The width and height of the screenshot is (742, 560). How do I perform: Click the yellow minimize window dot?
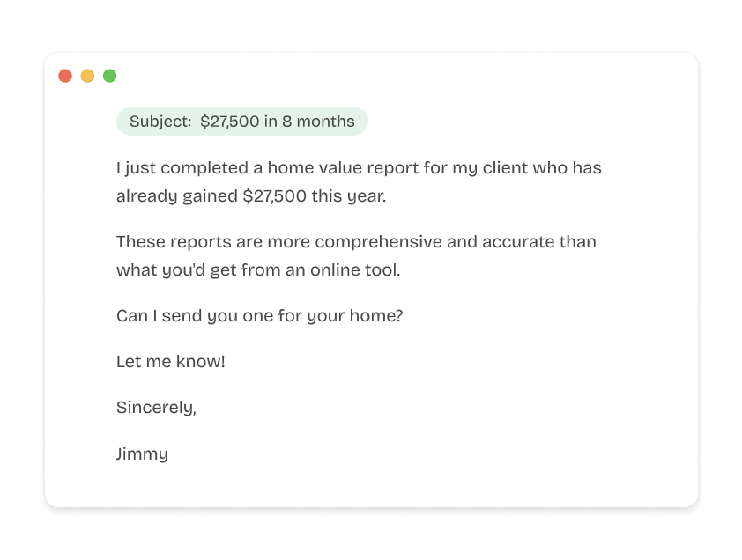pyautogui.click(x=87, y=76)
